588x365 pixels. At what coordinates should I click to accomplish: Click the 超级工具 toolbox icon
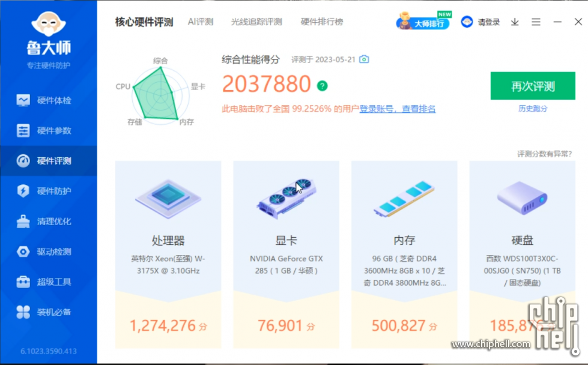coord(23,282)
